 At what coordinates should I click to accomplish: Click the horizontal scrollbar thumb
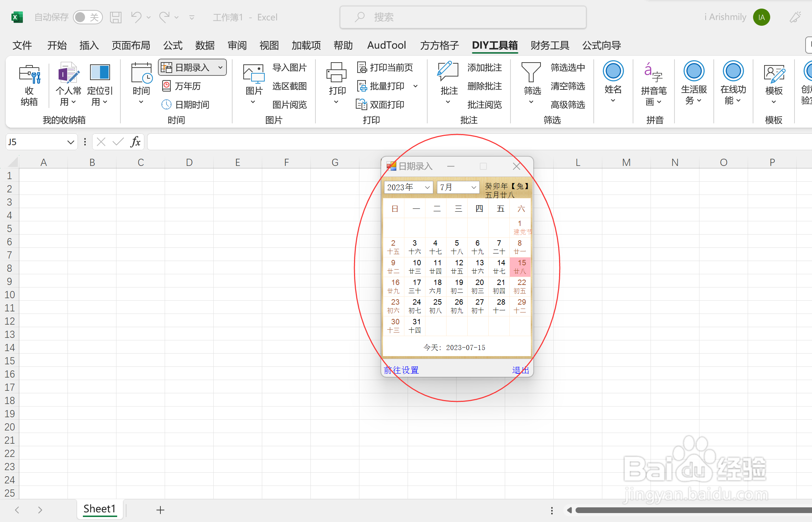(693, 510)
